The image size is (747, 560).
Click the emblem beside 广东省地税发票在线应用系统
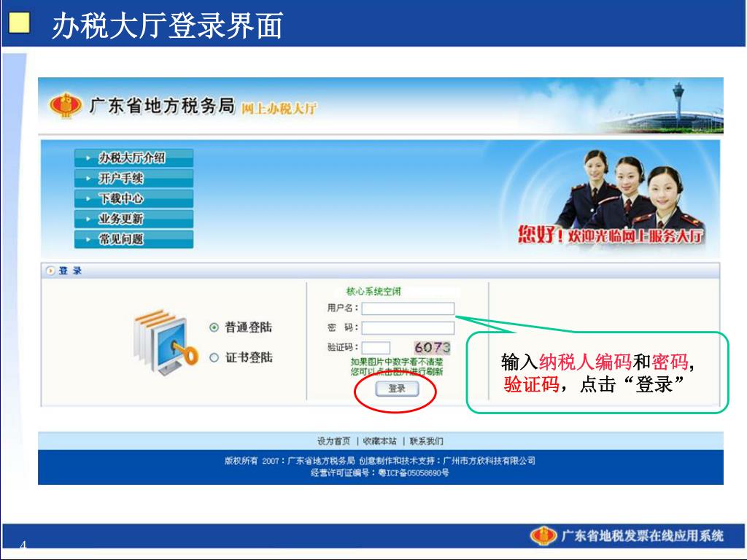point(543,536)
